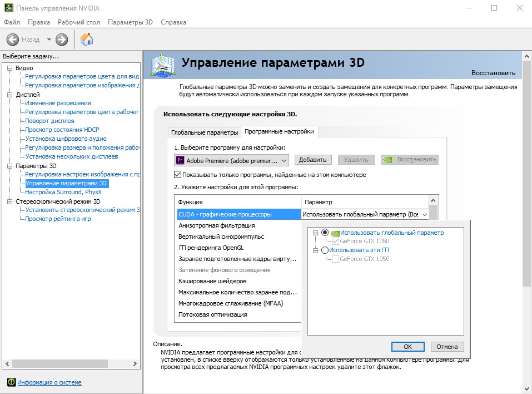Open Установка цифрового аудио task
This screenshot has width=532, height=394.
click(x=66, y=139)
